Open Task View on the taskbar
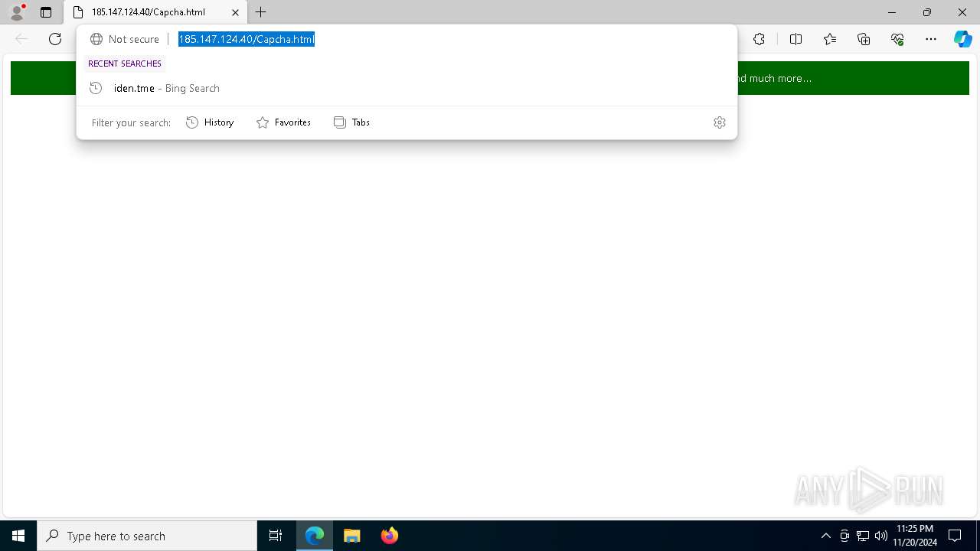Image resolution: width=980 pixels, height=551 pixels. point(276,536)
